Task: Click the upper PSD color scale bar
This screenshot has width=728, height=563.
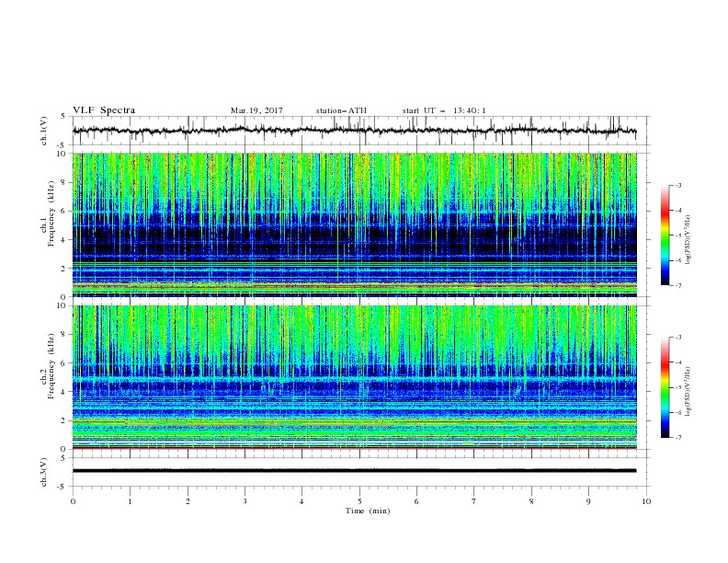Action: [x=665, y=236]
